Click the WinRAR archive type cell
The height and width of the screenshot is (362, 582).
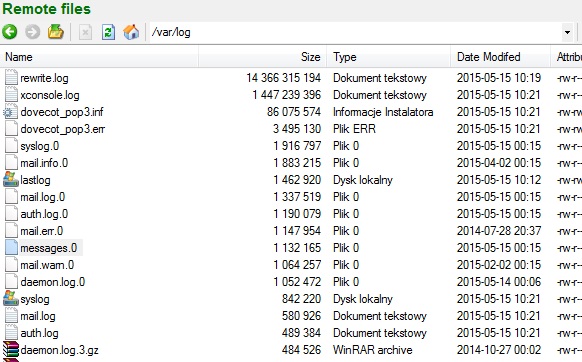373,350
